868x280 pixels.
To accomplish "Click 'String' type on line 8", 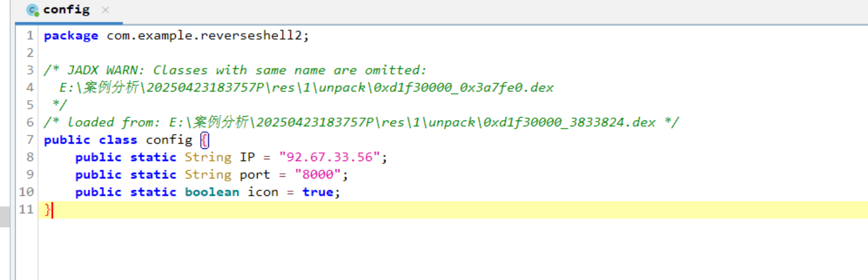I will tap(208, 157).
